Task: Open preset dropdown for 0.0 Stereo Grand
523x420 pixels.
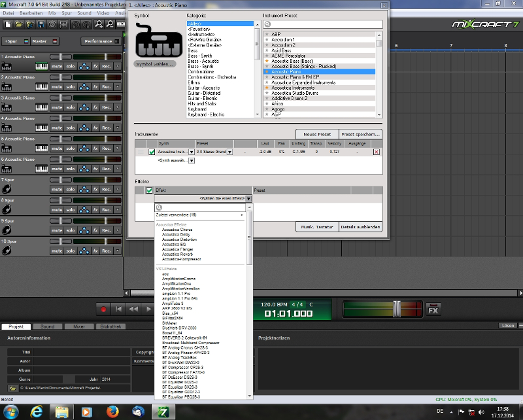Action: pyautogui.click(x=229, y=152)
